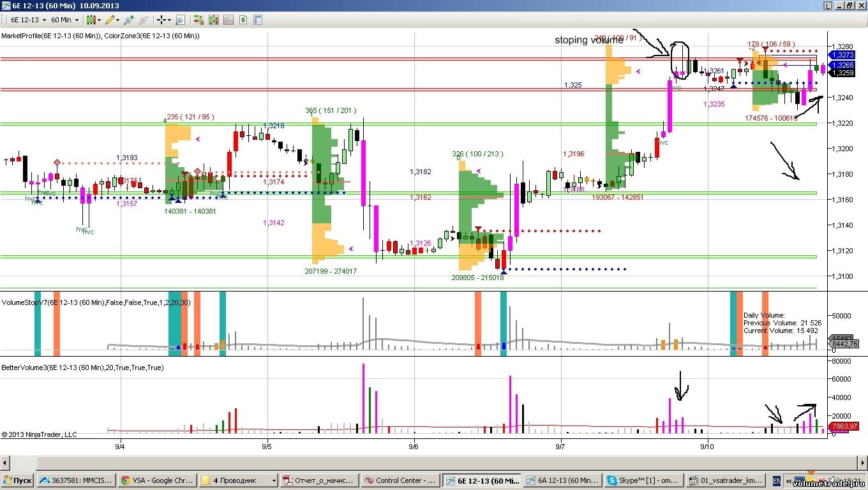
Task: Choose the crosshair cursor tool
Action: pos(161,20)
